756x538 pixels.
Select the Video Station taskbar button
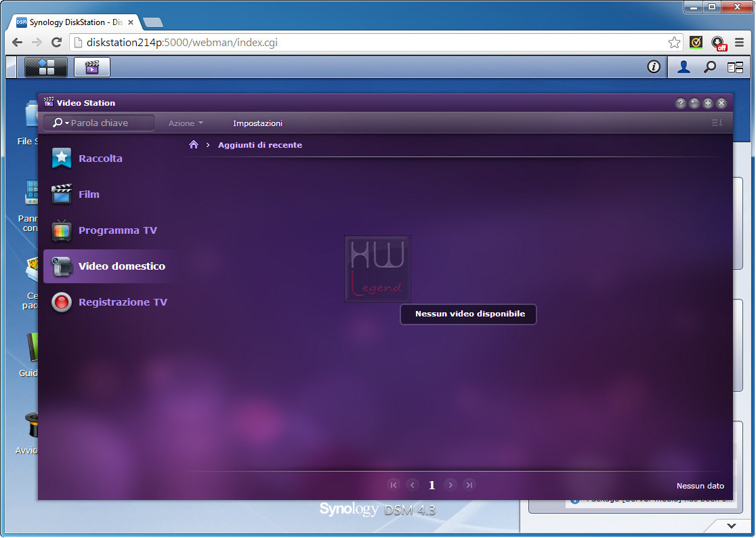(x=92, y=67)
